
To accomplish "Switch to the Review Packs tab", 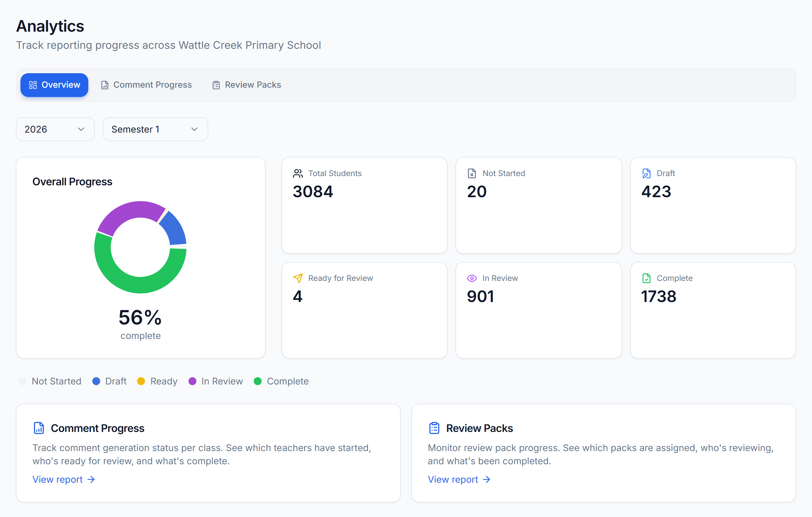I will click(246, 85).
